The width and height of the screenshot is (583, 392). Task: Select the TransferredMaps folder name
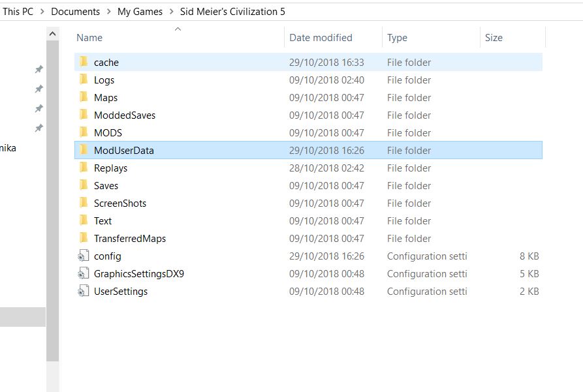(130, 239)
